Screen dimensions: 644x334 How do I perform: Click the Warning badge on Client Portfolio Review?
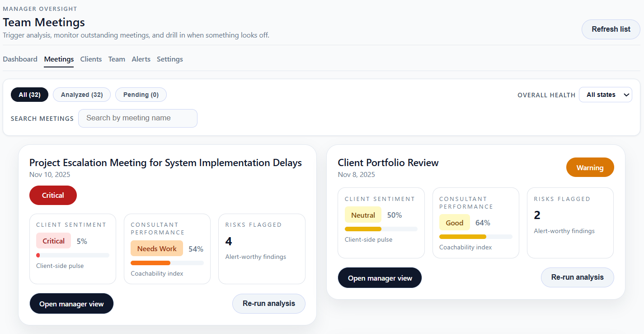pos(590,167)
